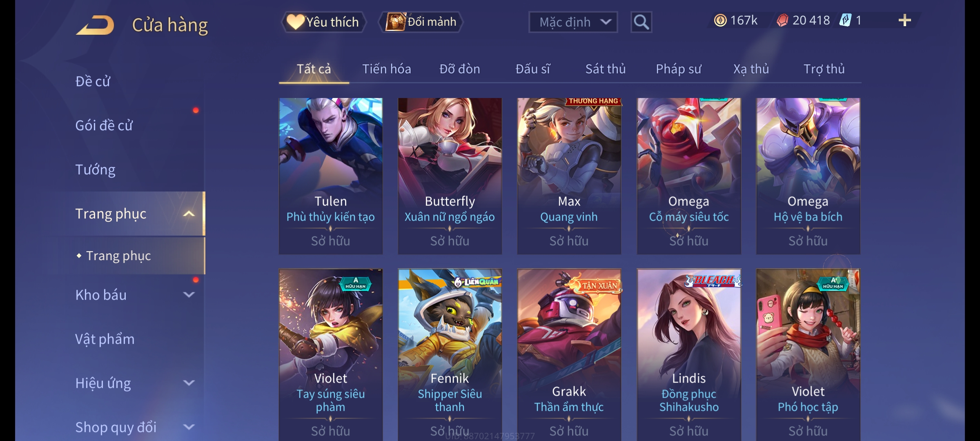Open Đổi mảnh shard exchange button
Screen dimensions: 980x441
click(x=421, y=22)
